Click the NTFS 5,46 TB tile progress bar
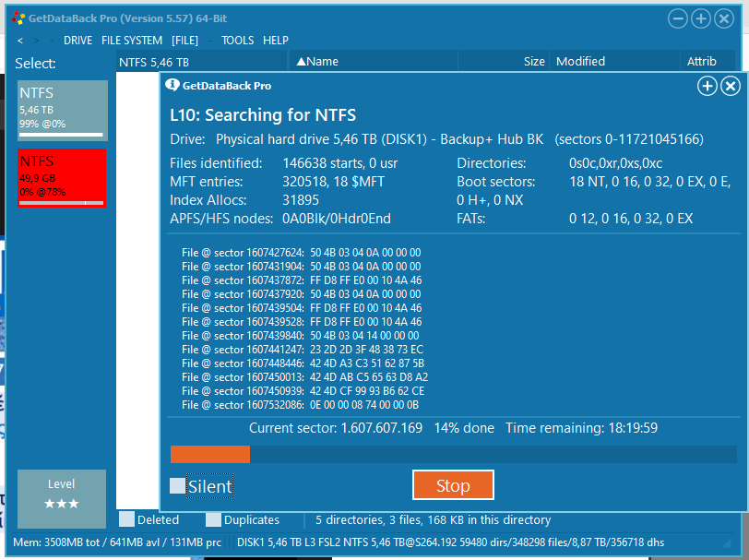749x560 pixels. (61, 135)
